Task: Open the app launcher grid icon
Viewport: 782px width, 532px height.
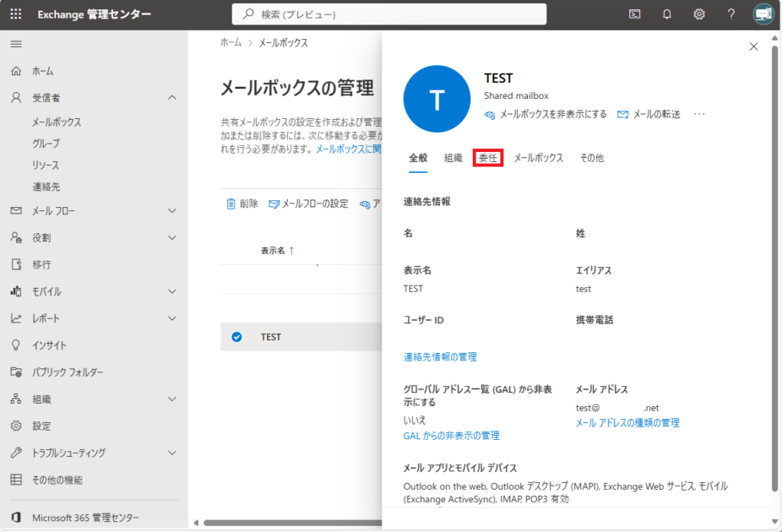Action: tap(16, 14)
